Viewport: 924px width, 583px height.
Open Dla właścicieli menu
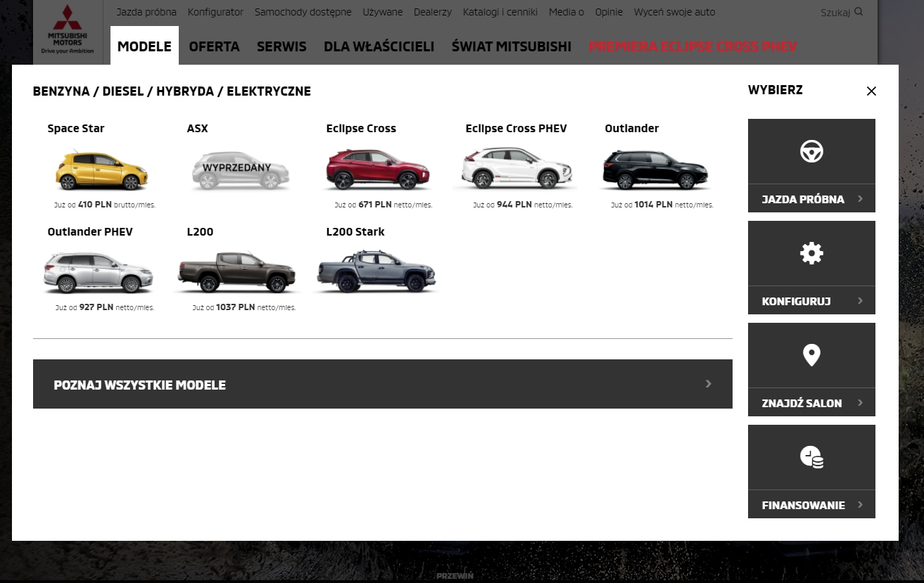[379, 46]
